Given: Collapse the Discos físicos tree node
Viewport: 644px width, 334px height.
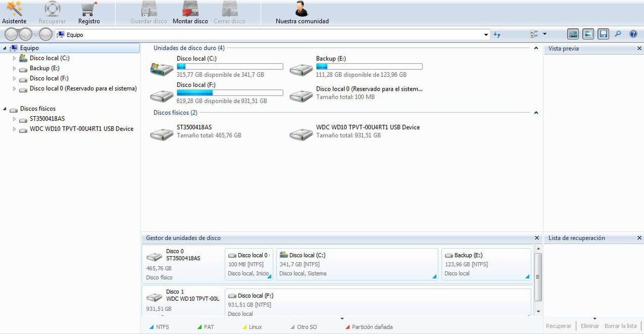Looking at the screenshot, I should tap(5, 109).
